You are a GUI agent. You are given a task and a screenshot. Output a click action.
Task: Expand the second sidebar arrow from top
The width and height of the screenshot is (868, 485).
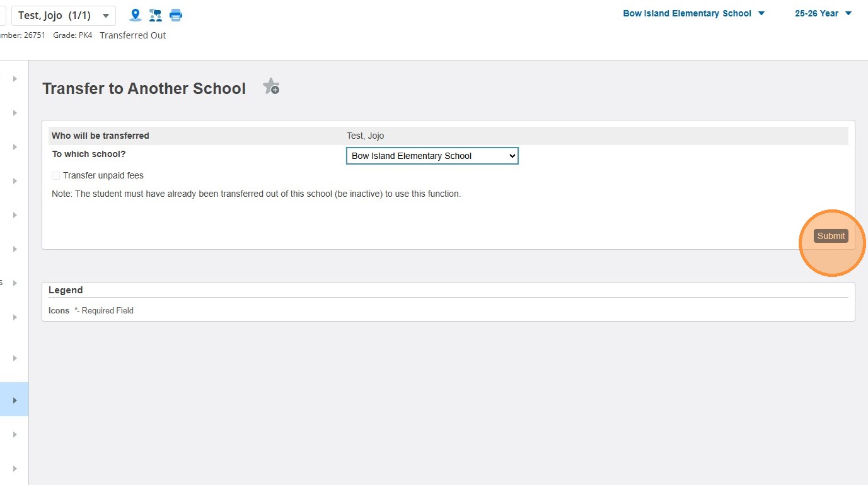[14, 113]
